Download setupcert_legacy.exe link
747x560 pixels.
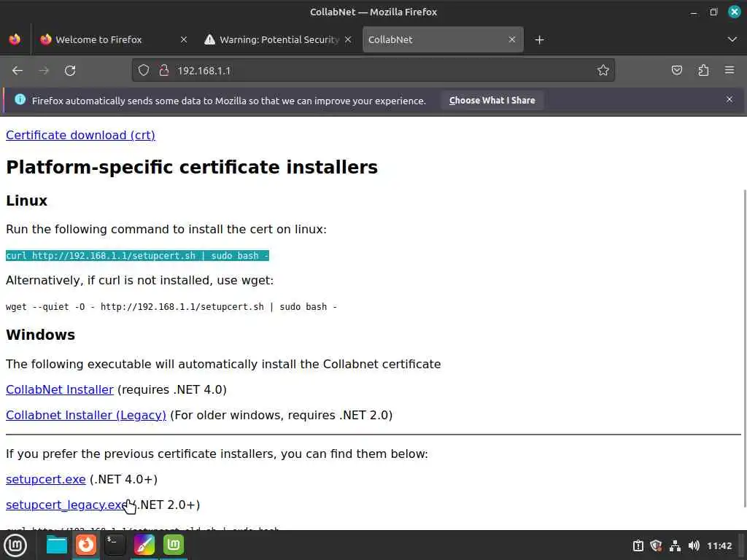point(66,505)
